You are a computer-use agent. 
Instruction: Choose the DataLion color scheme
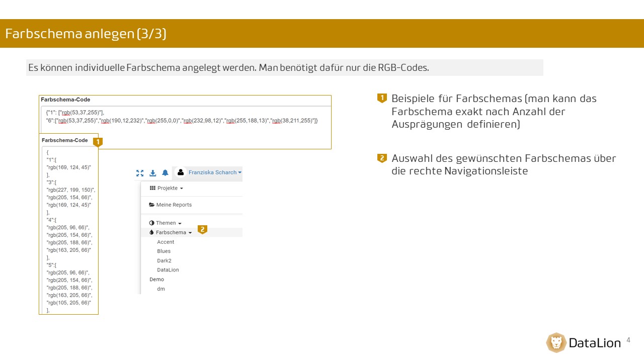pyautogui.click(x=168, y=270)
